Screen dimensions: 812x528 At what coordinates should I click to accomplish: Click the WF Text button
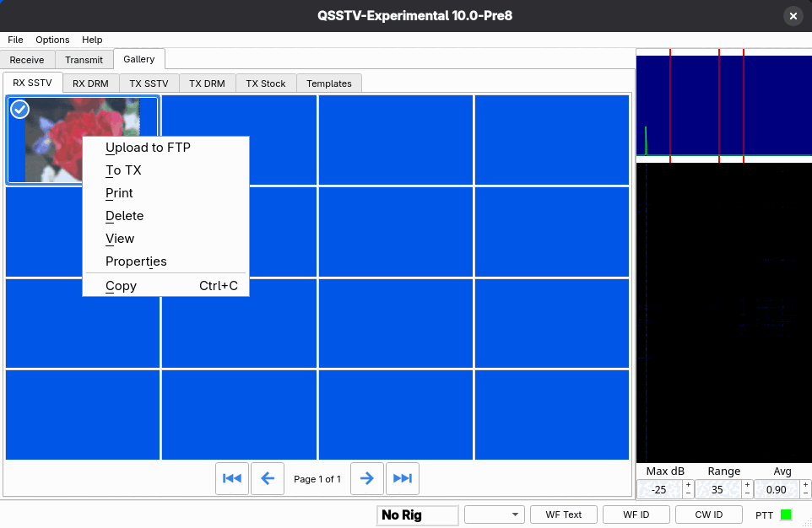564,515
